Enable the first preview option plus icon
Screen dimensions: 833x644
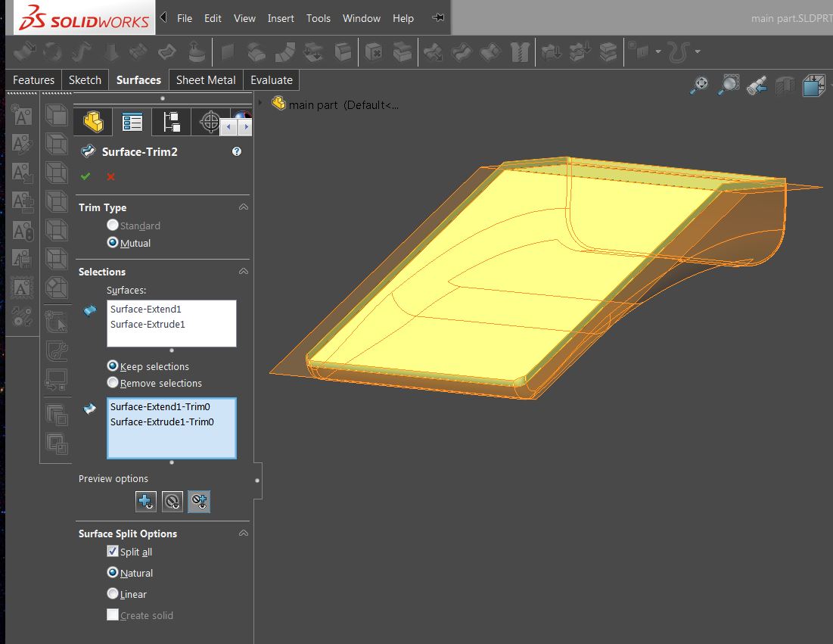[145, 501]
